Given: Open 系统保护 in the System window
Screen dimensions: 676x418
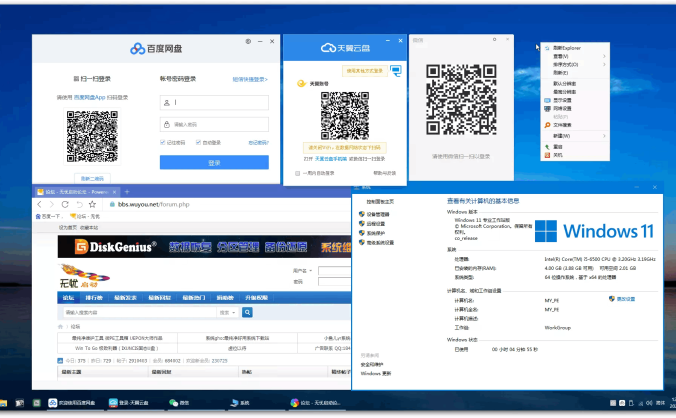Looking at the screenshot, I should point(376,233).
